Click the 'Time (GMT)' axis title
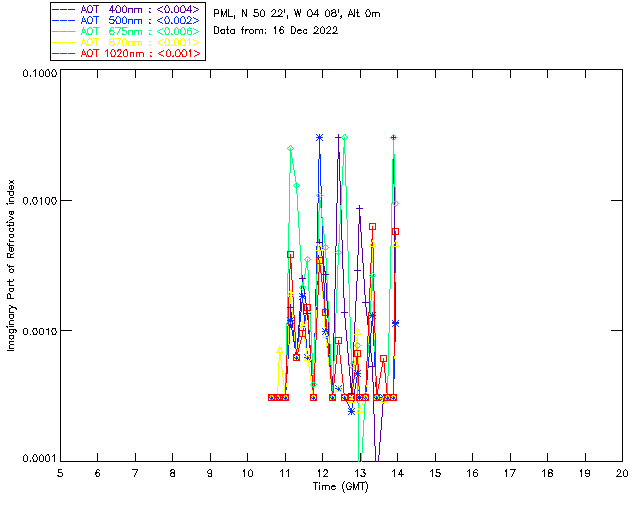Screen dimensions: 640x512 tap(341, 487)
